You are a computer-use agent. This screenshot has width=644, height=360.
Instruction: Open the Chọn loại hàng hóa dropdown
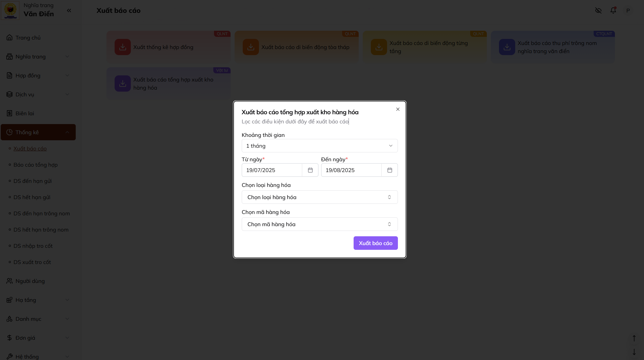click(319, 197)
